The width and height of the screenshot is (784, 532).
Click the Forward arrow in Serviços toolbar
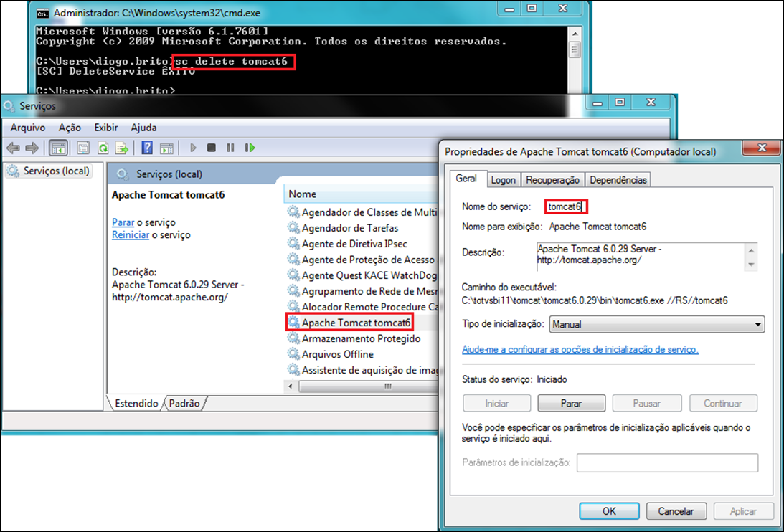coord(32,148)
